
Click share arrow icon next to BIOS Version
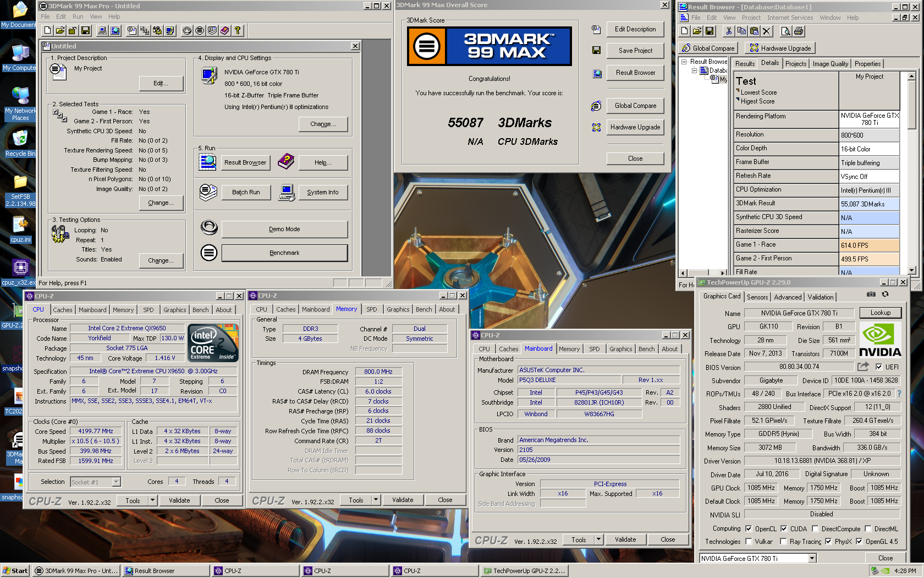coord(863,367)
